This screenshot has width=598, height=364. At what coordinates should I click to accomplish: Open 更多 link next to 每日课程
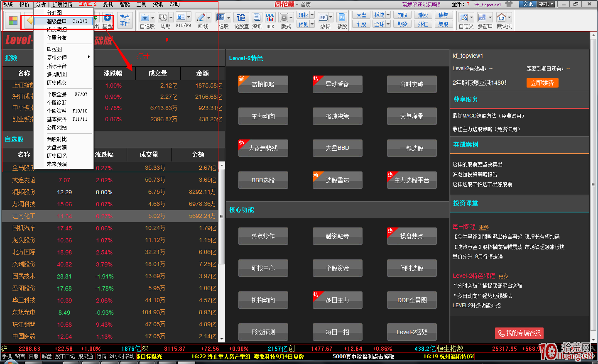(x=484, y=227)
